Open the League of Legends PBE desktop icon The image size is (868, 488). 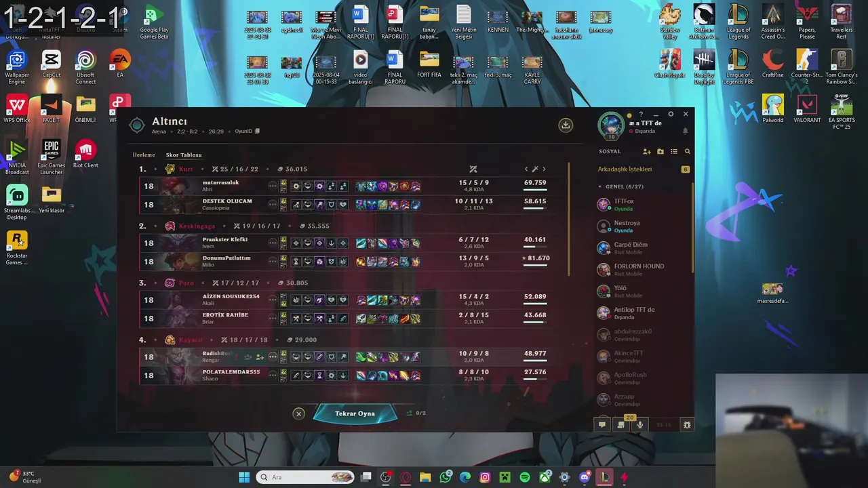[738, 67]
